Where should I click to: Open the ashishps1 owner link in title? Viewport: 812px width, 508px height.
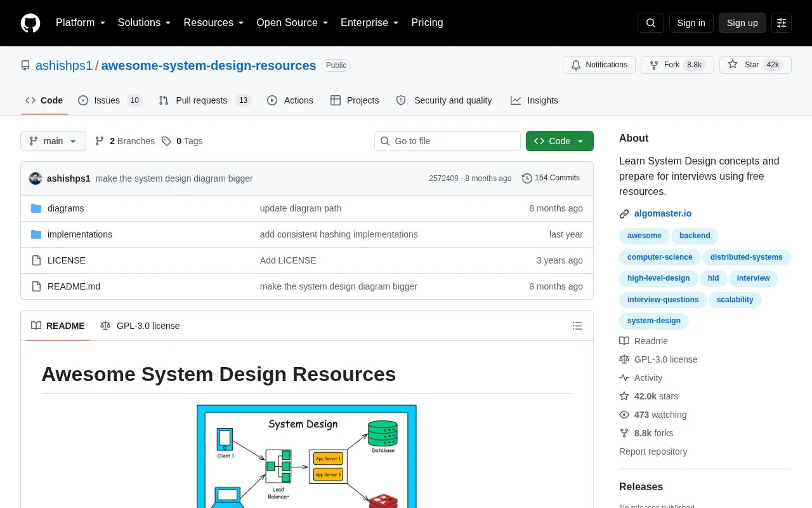click(64, 65)
